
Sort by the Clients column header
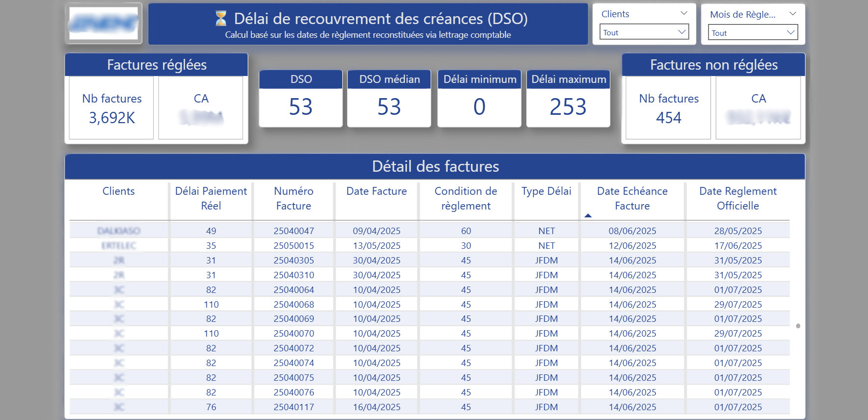(118, 191)
